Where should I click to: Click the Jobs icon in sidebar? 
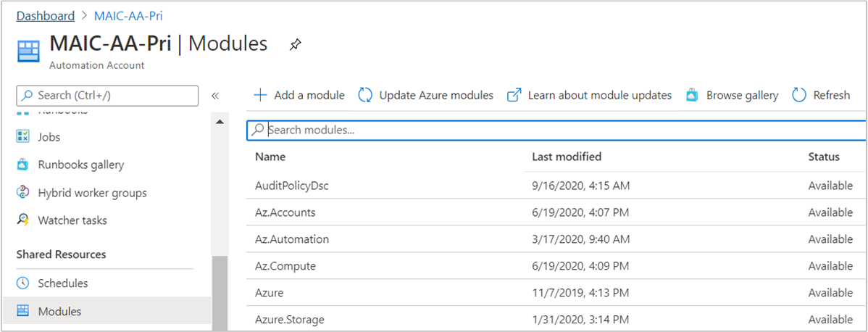tap(22, 136)
